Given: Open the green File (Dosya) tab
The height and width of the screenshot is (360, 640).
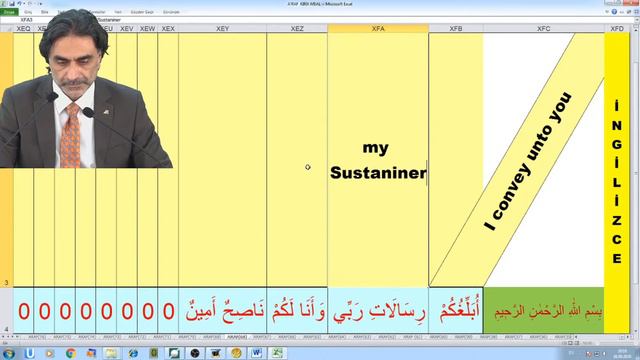Looking at the screenshot, I should point(9,12).
